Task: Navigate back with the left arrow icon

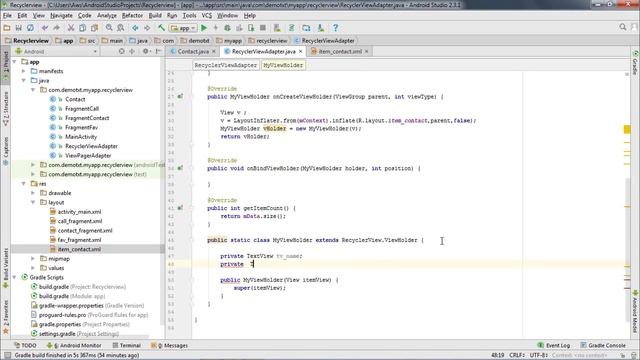Action: 135,28
